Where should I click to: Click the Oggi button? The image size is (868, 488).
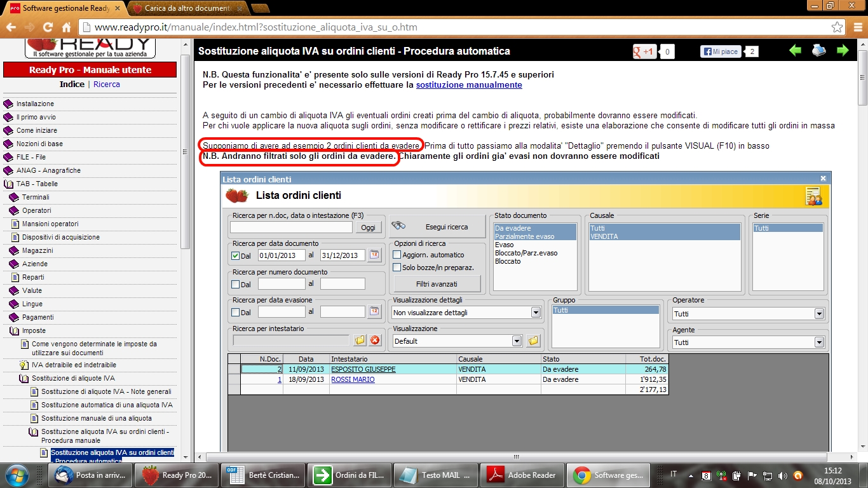[x=368, y=227]
